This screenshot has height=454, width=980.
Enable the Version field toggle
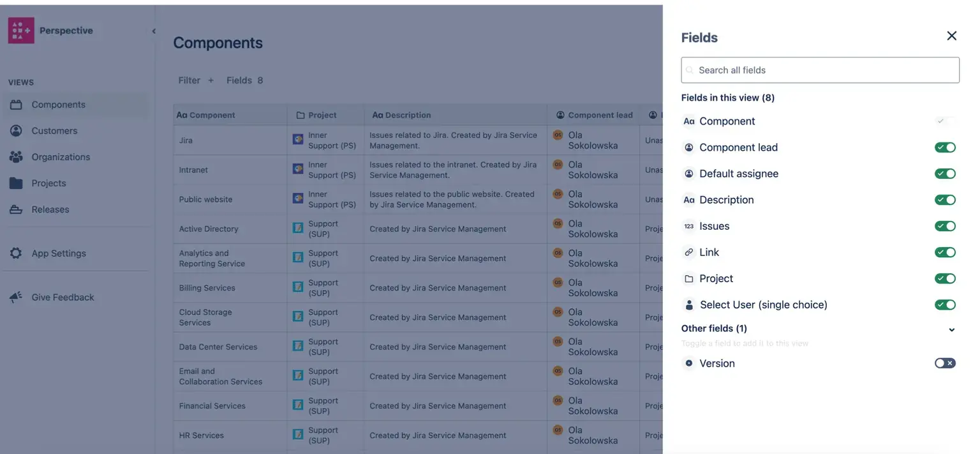coord(945,363)
